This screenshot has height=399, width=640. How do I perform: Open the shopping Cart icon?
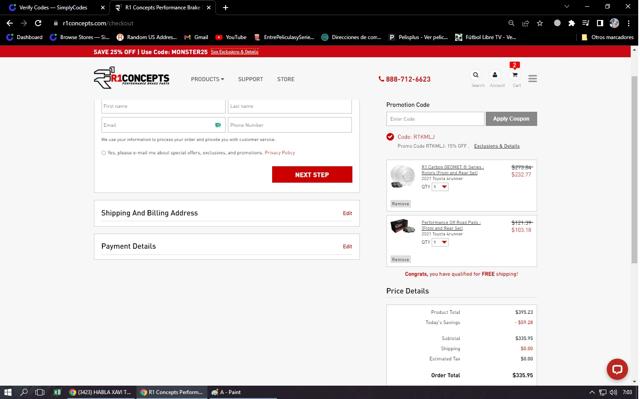(515, 75)
